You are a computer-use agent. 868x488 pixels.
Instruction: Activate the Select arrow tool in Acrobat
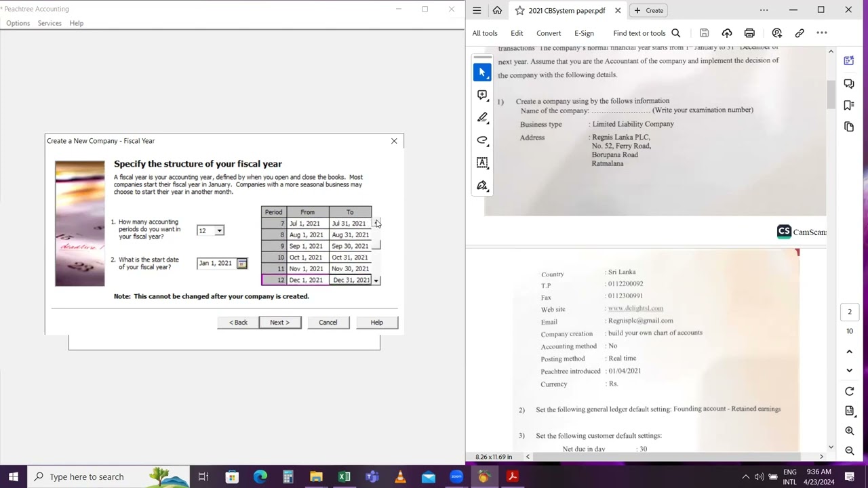482,73
